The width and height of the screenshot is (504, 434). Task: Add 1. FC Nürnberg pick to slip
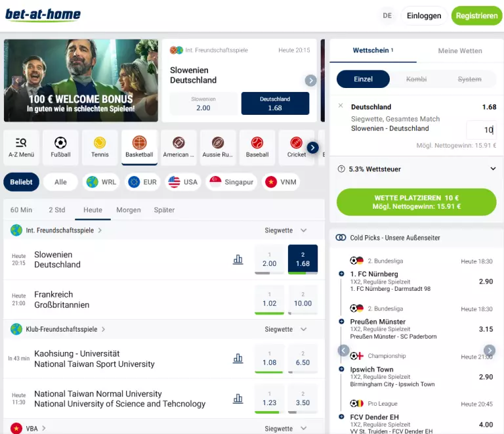click(x=341, y=274)
